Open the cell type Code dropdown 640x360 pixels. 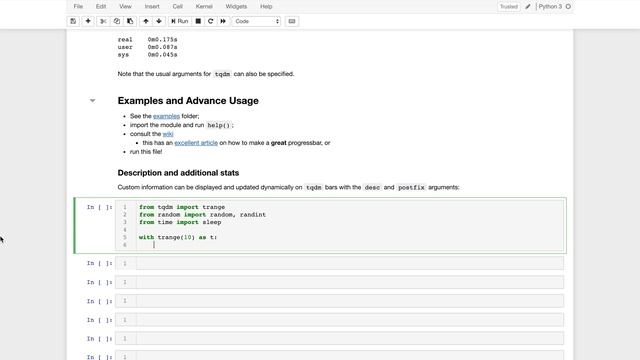(x=257, y=21)
